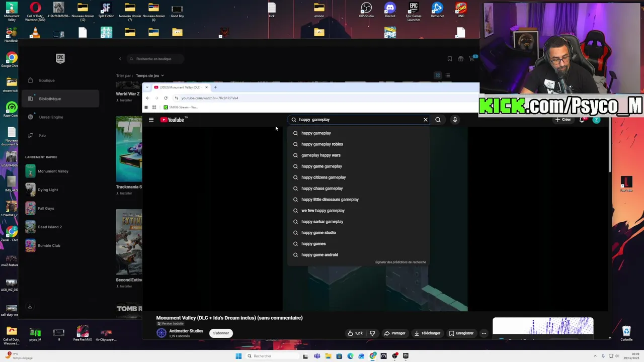Dislike the video with thumbs down
Image resolution: width=644 pixels, height=362 pixels.
tap(372, 333)
